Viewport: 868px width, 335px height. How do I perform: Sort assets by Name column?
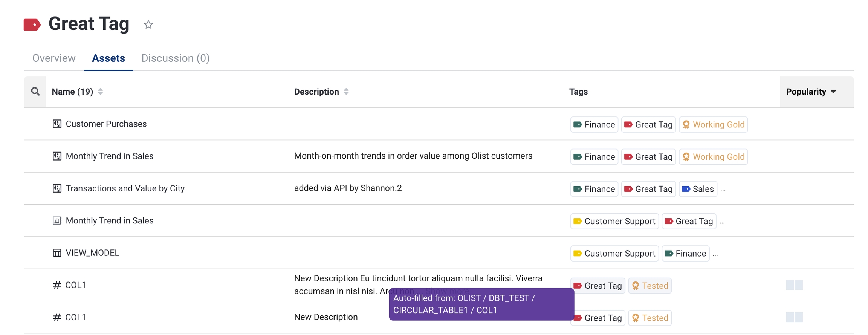(100, 92)
